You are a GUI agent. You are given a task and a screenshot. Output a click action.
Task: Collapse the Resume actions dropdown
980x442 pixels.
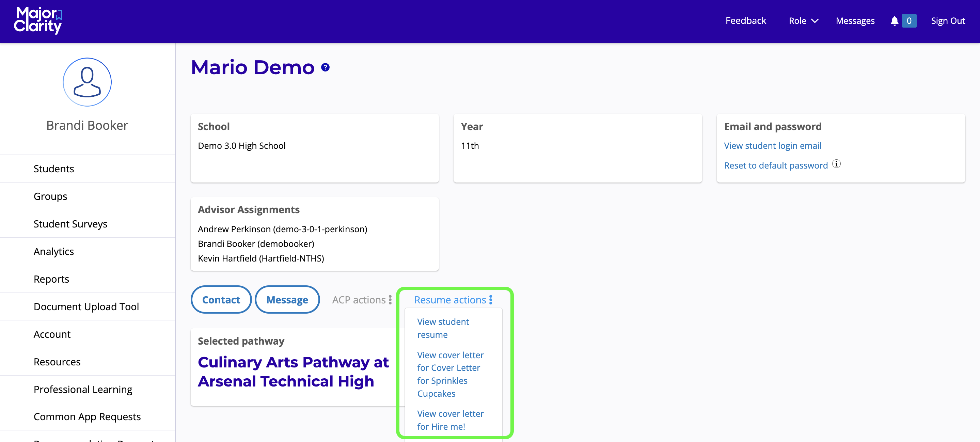coord(453,300)
